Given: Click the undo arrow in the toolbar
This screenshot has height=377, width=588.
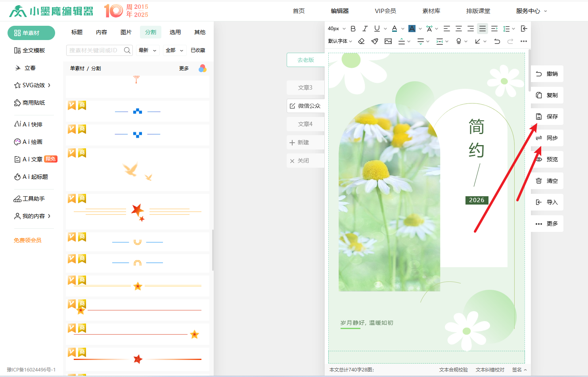Looking at the screenshot, I should click(x=497, y=41).
